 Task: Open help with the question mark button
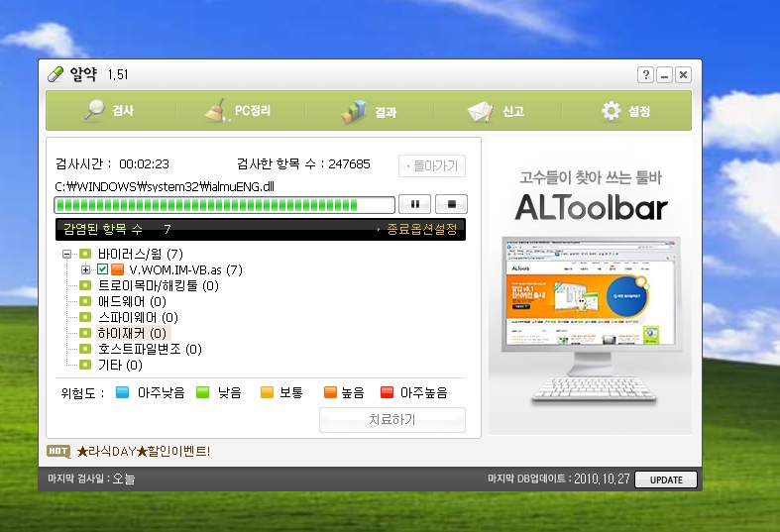click(645, 75)
